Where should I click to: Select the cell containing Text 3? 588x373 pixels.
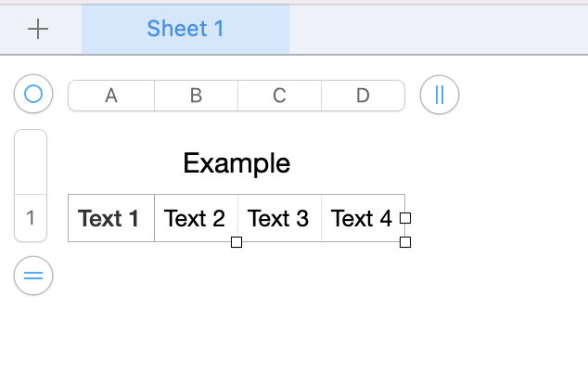[279, 219]
